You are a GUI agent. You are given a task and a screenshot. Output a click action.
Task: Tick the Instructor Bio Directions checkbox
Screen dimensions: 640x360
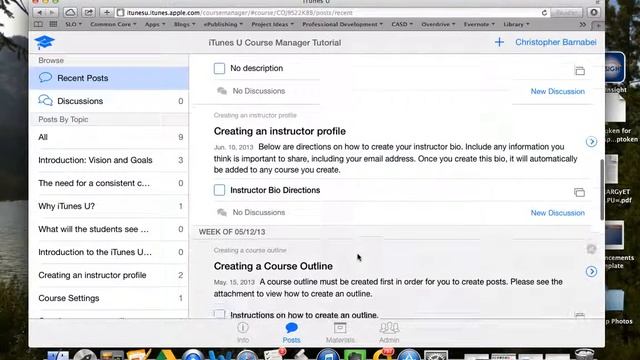[x=219, y=190]
